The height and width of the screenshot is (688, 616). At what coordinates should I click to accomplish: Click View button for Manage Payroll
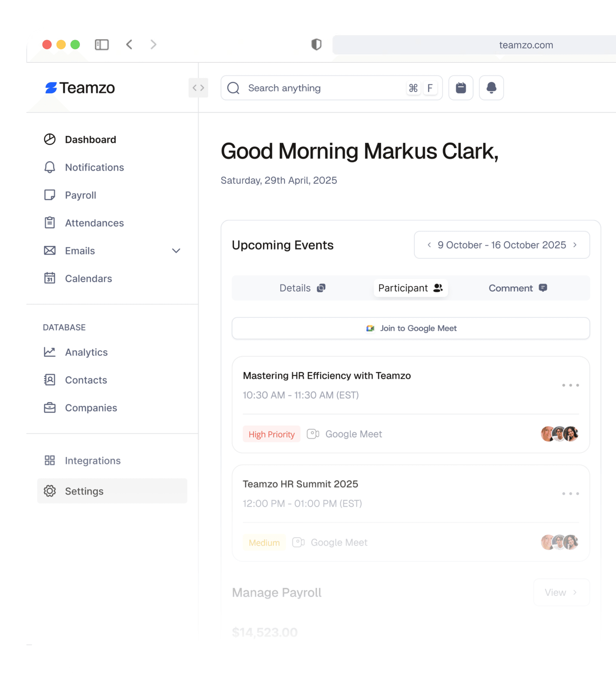561,592
